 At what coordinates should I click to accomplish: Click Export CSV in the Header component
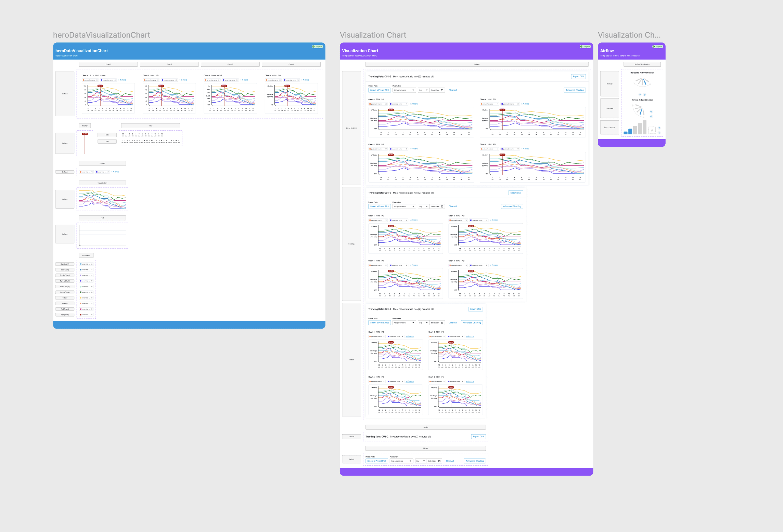478,437
